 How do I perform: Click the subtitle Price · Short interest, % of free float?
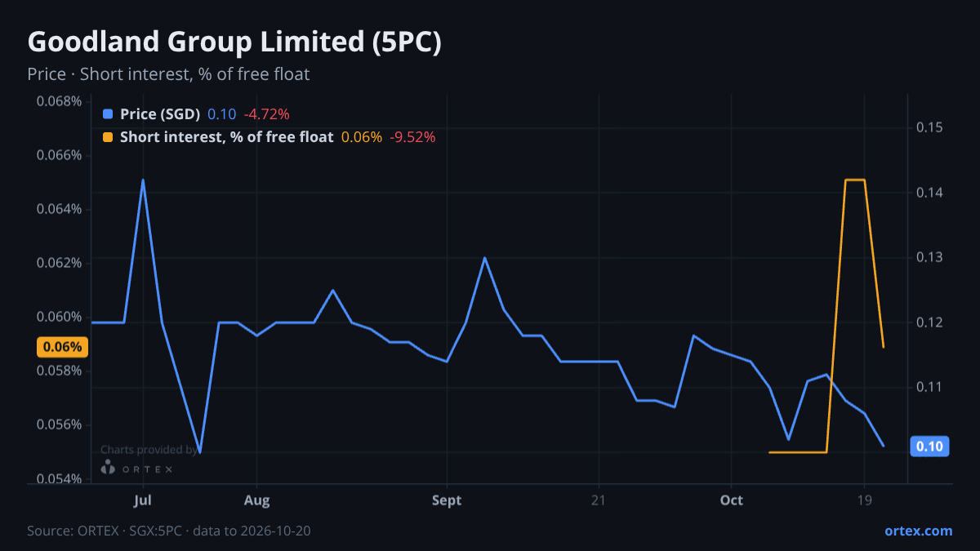(168, 74)
